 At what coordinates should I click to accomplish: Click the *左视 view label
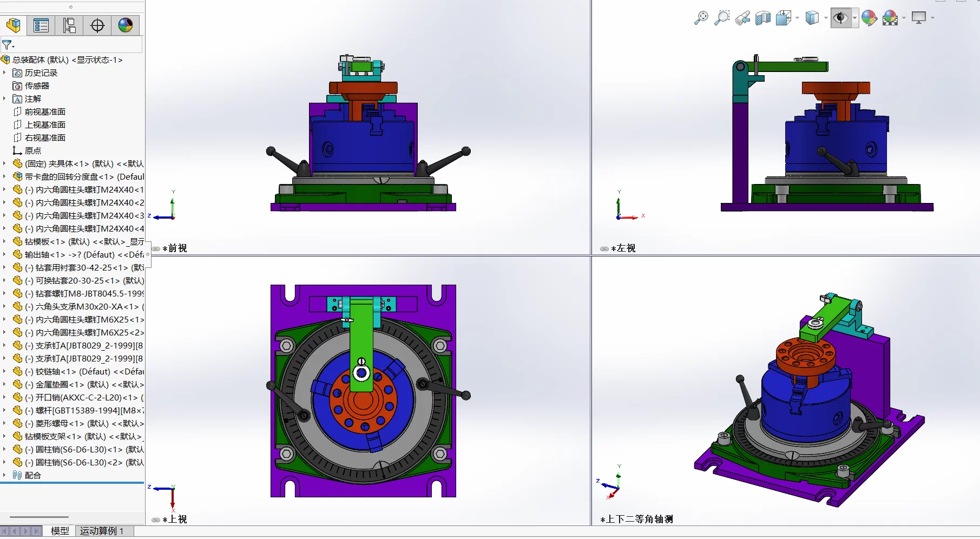[623, 248]
